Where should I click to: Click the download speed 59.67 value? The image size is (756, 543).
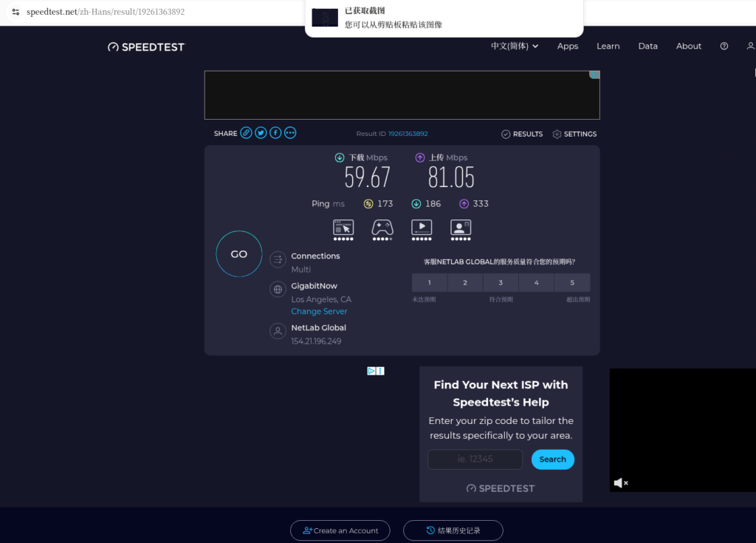click(368, 177)
